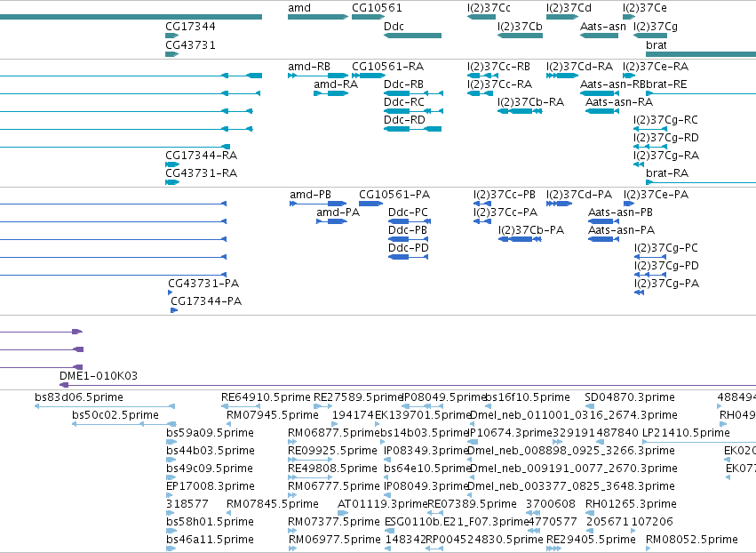Viewport: 756px width, 553px height.
Task: Click the CG10561 gene label
Action: pos(377,8)
